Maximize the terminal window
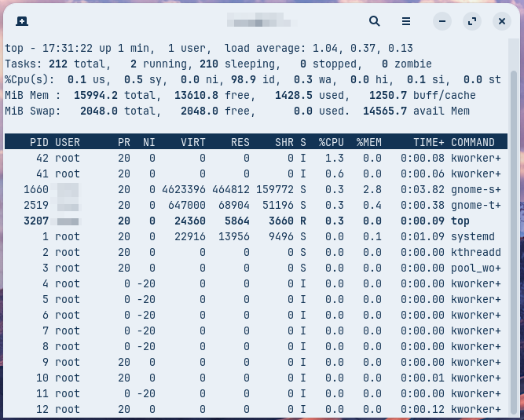Viewport: 524px width, 420px height. [x=471, y=21]
